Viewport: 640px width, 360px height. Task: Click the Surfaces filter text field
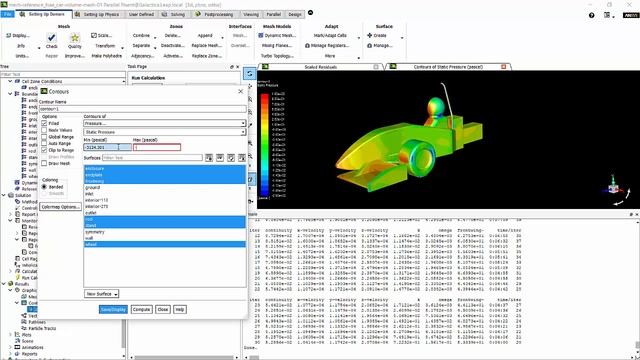coord(152,158)
